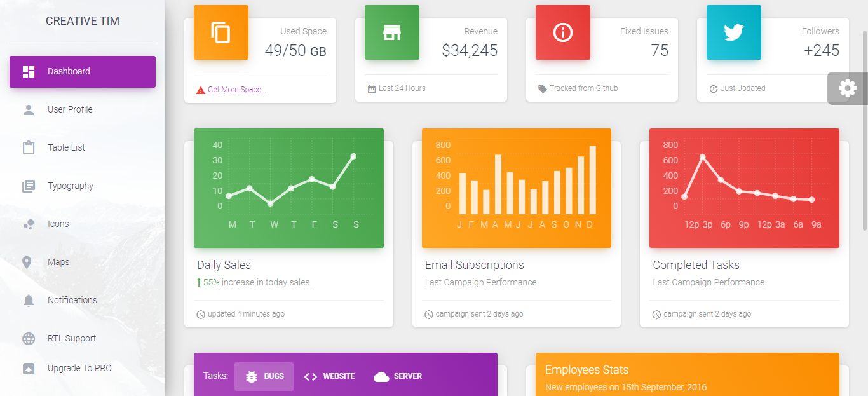This screenshot has width=868, height=396.
Task: Click the Notifications bell icon
Action: click(x=28, y=300)
